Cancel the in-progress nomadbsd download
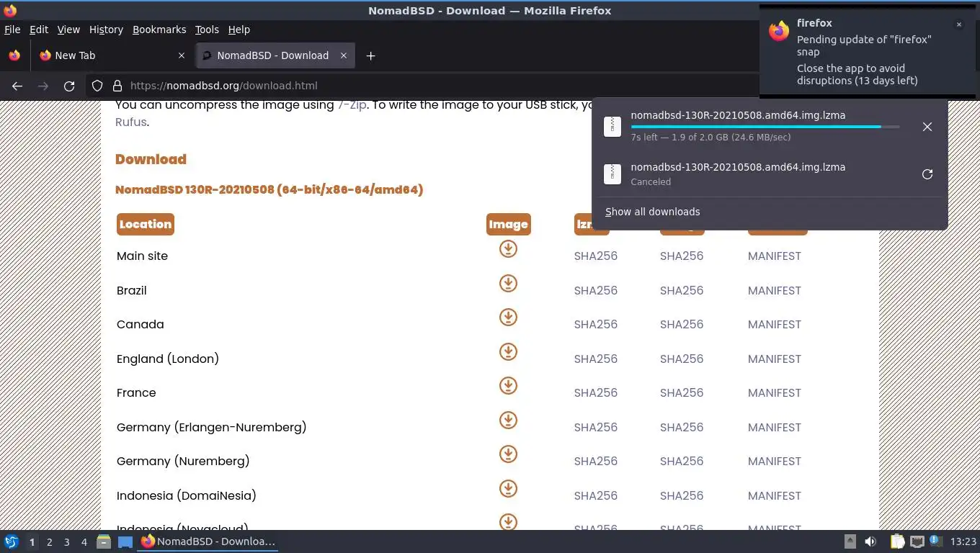The height and width of the screenshot is (553, 980). [x=927, y=127]
